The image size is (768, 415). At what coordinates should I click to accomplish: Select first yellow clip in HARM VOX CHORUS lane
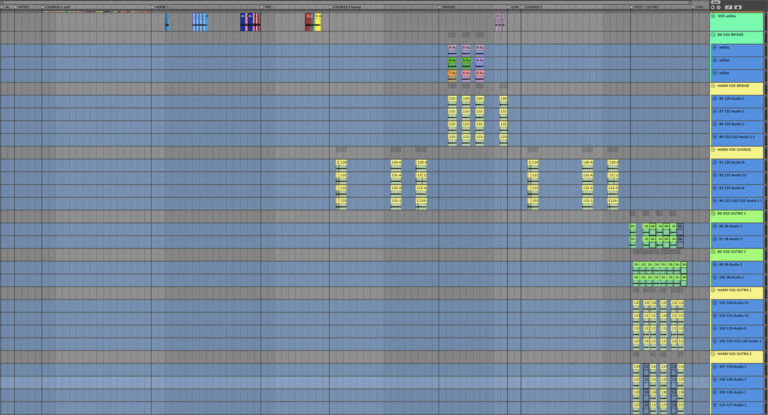341,163
